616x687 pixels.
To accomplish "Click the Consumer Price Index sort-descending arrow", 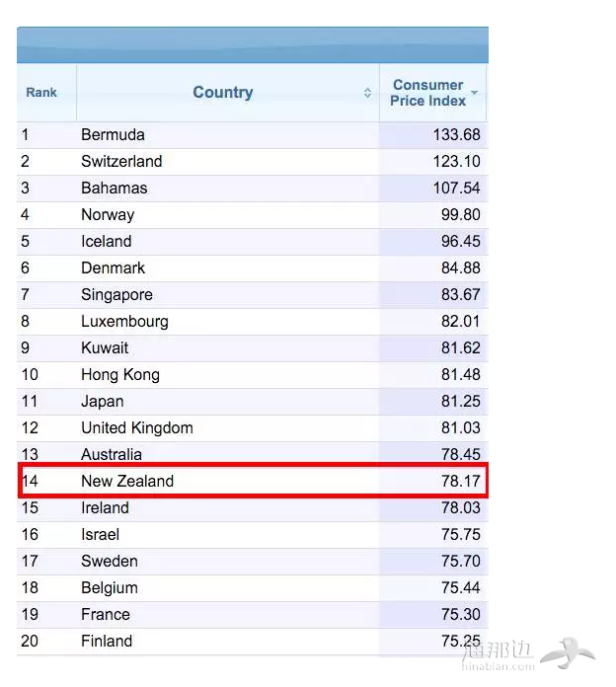I will [474, 93].
